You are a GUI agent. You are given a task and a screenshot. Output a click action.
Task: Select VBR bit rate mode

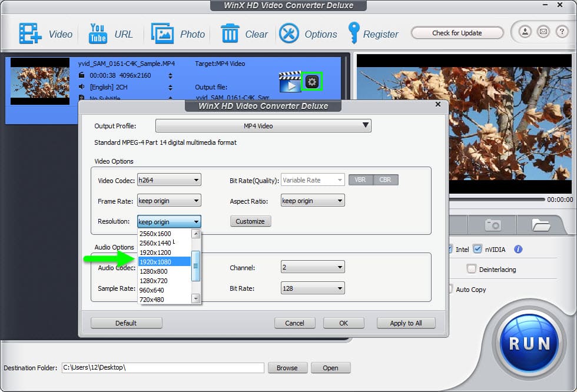360,180
